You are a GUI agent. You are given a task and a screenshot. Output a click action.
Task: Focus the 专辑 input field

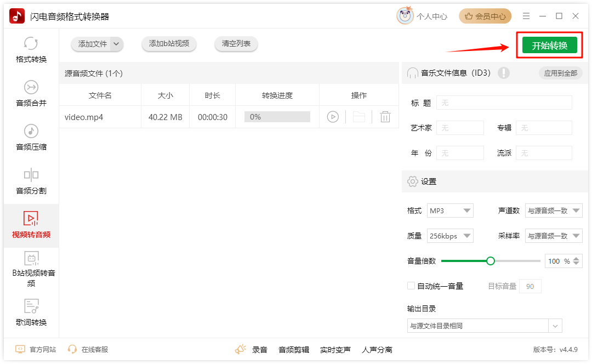point(544,128)
